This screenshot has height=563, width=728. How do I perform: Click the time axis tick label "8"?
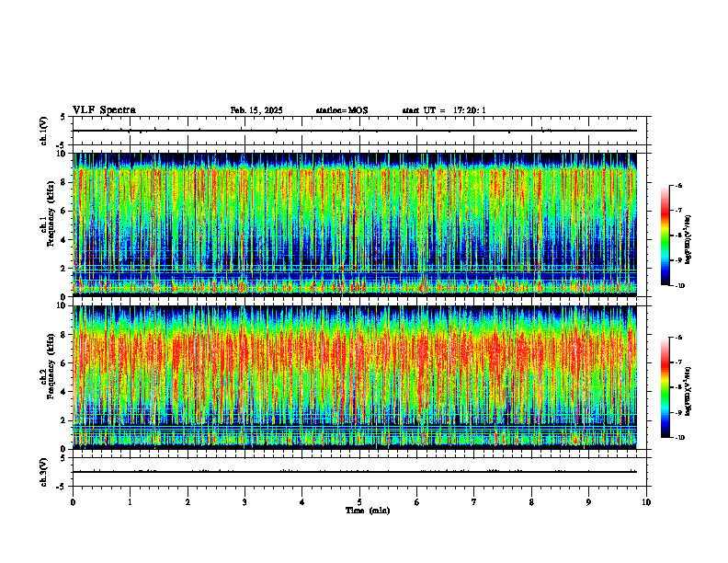(531, 502)
